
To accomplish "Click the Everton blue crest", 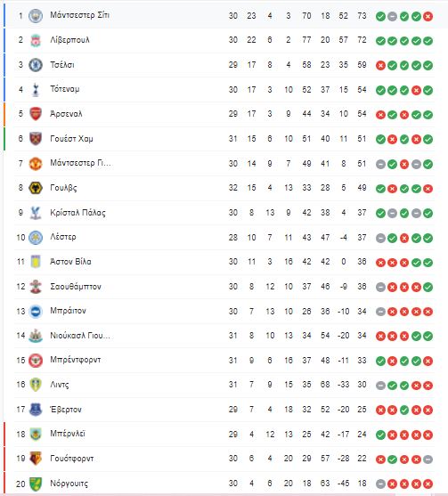I will click(36, 410).
